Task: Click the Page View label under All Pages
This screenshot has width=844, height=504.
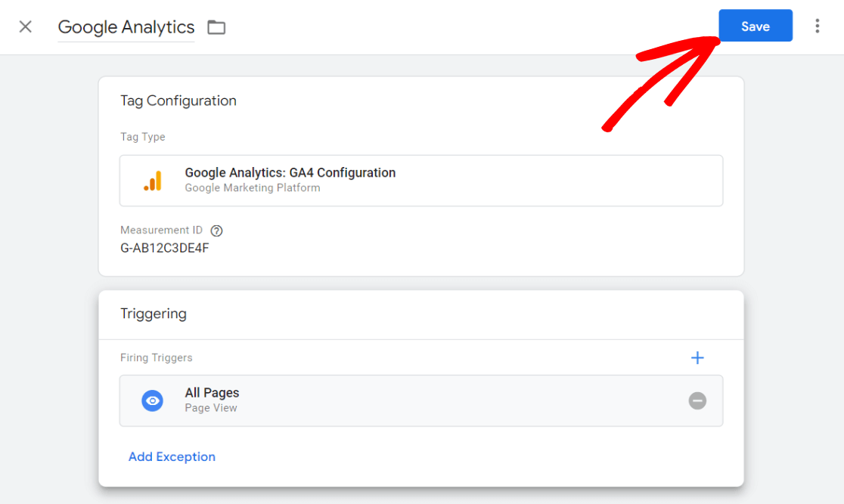Action: click(210, 407)
